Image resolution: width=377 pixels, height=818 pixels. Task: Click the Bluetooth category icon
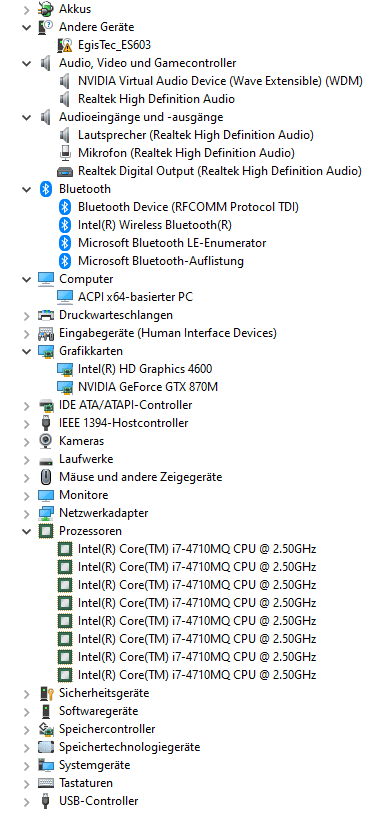pyautogui.click(x=46, y=189)
